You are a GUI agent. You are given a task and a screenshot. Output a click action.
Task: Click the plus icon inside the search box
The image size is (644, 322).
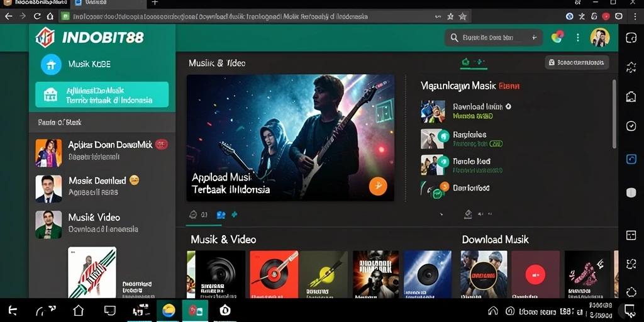click(x=534, y=37)
